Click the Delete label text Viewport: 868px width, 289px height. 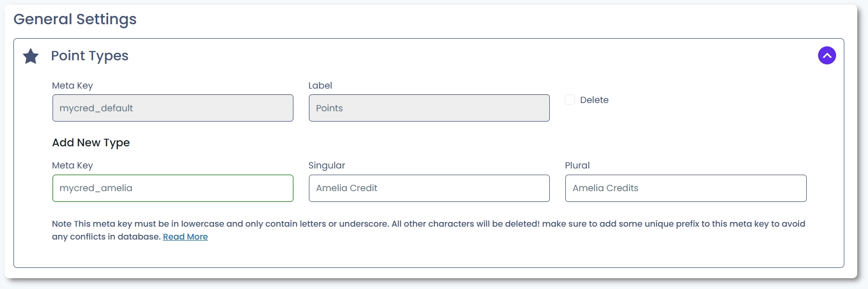pyautogui.click(x=594, y=100)
